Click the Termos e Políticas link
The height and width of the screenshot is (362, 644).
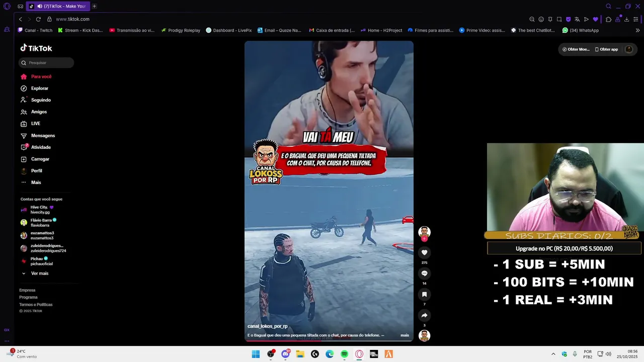tap(36, 305)
